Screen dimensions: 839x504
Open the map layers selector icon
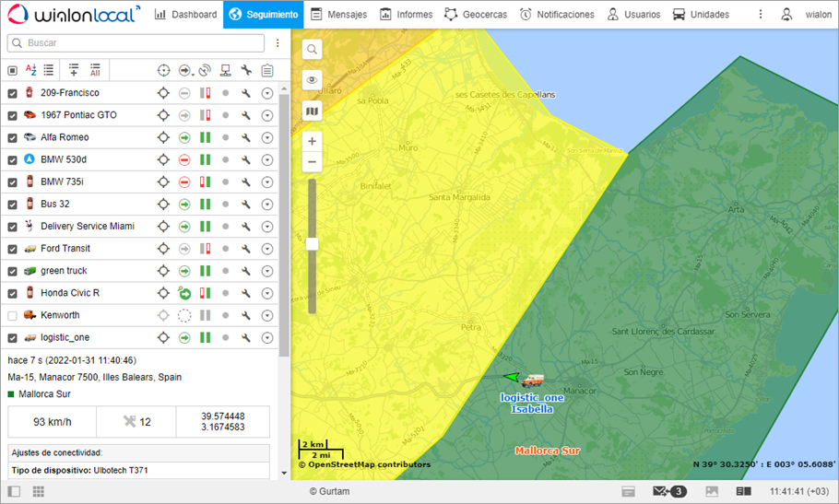click(x=312, y=111)
